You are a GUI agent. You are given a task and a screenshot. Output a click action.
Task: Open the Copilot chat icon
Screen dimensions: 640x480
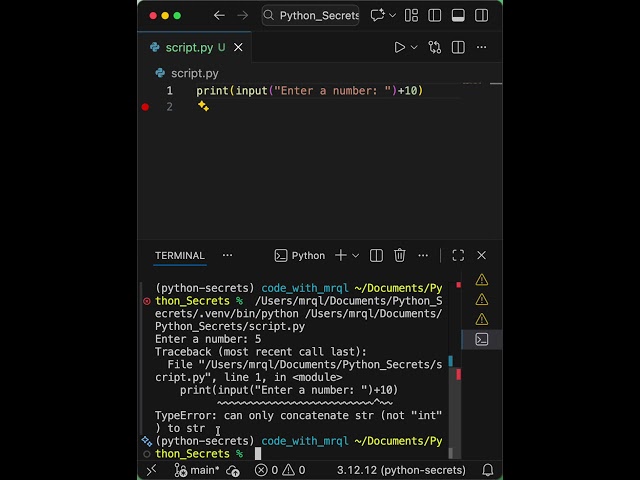pos(377,16)
